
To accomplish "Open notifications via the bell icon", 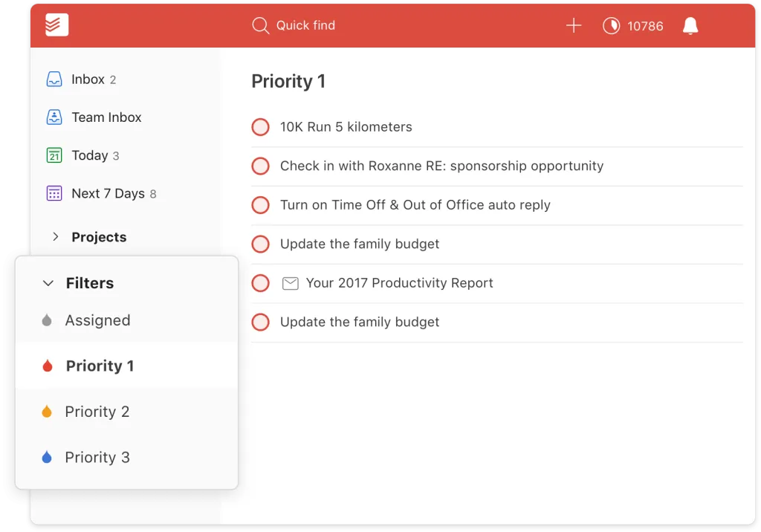I will point(690,25).
